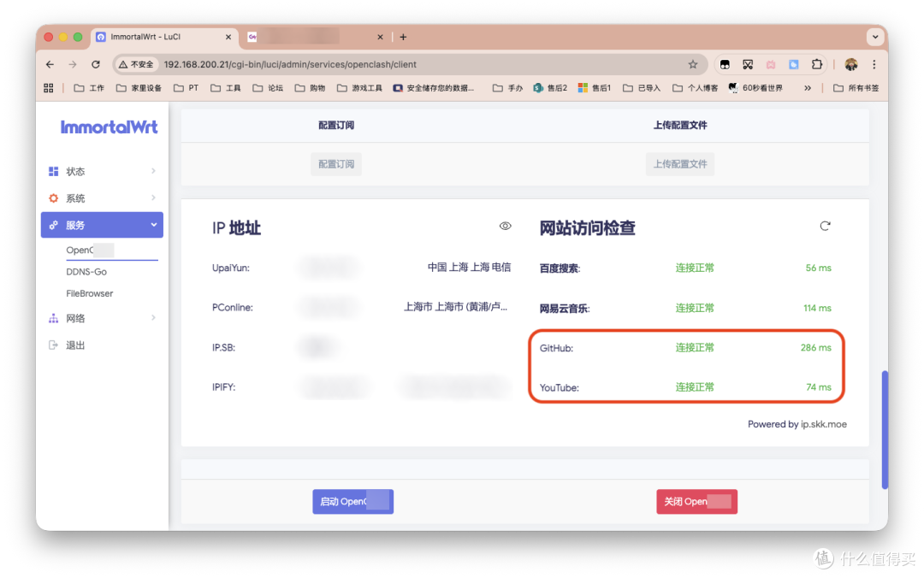Toggle IP address visibility eye icon
924x578 pixels.
click(x=505, y=227)
